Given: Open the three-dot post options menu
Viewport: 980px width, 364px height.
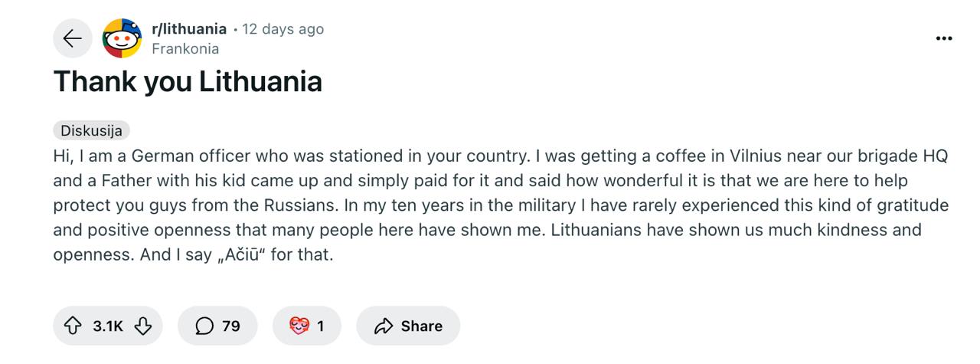Looking at the screenshot, I should (x=944, y=38).
